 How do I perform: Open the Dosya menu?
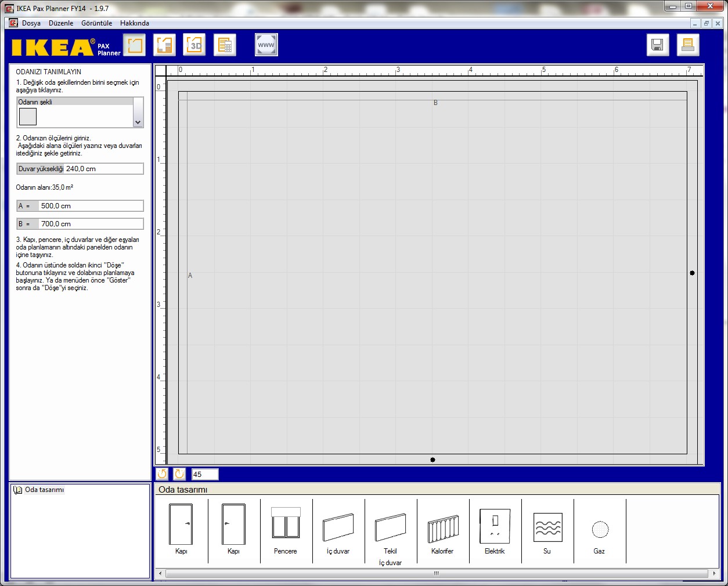(31, 23)
